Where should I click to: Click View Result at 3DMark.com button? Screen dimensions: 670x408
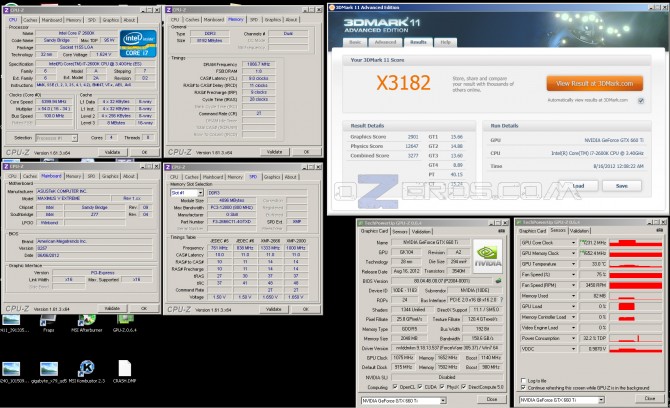[594, 84]
